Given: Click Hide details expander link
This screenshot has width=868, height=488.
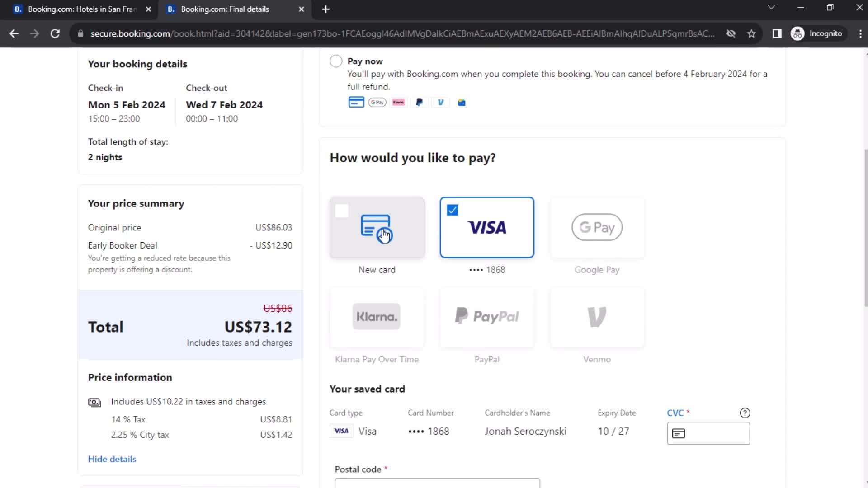Looking at the screenshot, I should [112, 459].
